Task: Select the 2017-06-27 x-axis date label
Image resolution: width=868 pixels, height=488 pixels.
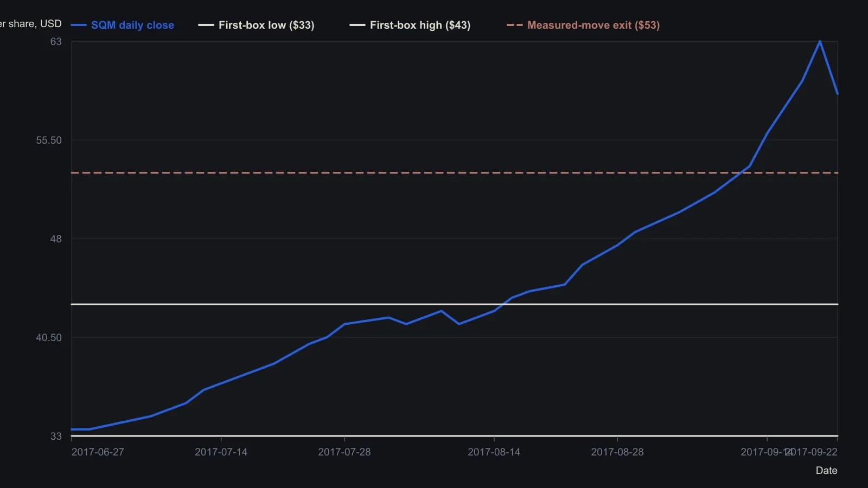Action: (x=98, y=452)
